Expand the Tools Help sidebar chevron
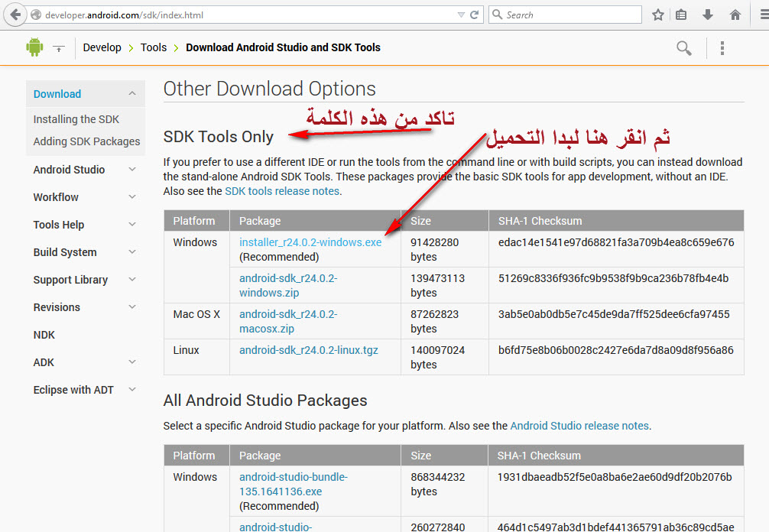Screen dimensions: 769x532 click(x=132, y=224)
